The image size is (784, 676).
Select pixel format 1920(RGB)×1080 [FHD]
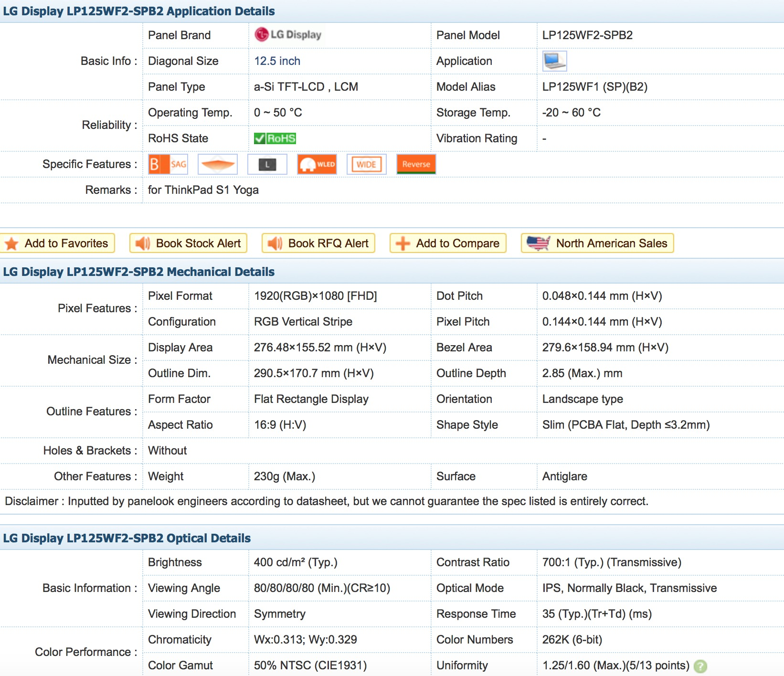coord(316,296)
